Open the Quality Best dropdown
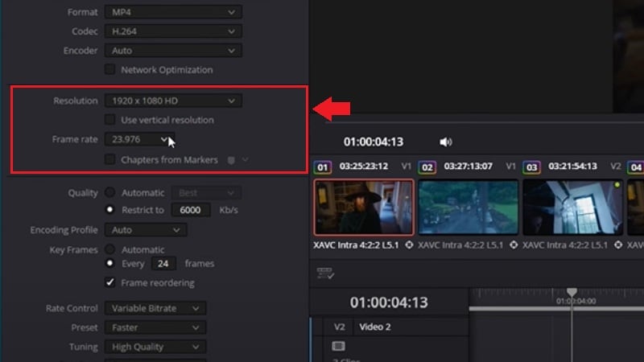The image size is (644, 362). [206, 192]
